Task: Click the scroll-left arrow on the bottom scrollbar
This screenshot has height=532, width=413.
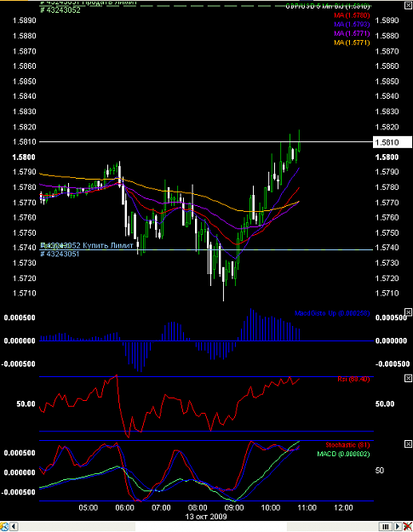Action: click(x=14, y=527)
